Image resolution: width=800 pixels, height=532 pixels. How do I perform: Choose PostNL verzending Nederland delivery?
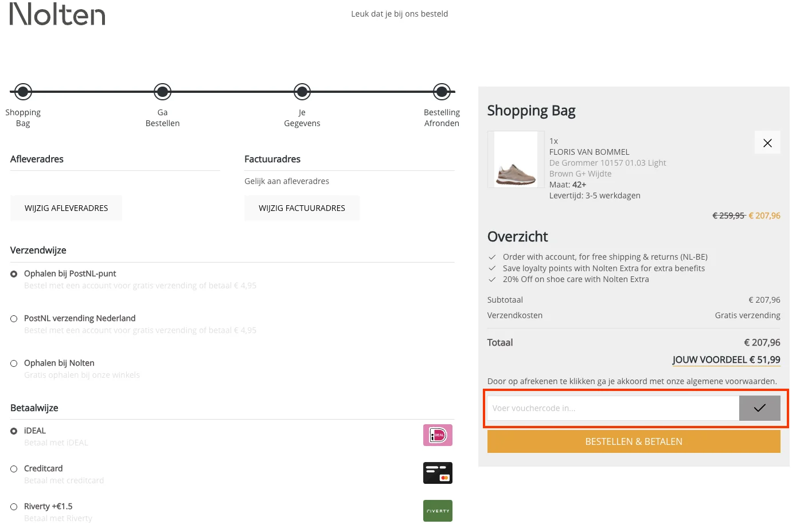click(x=14, y=319)
